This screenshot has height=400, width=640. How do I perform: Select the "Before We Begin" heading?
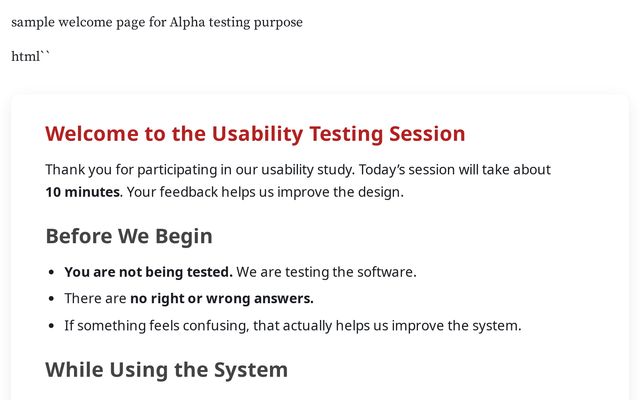(x=128, y=236)
